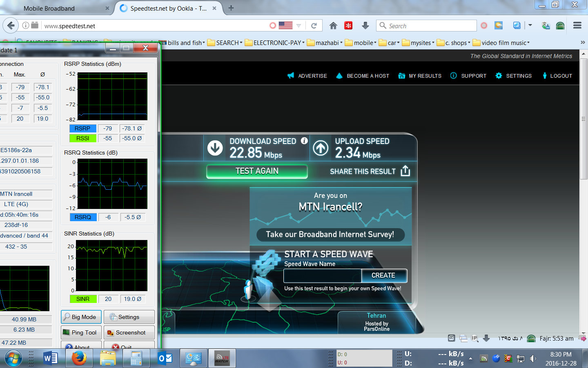The height and width of the screenshot is (368, 588).
Task: Open the 'video film music' bookmark folder
Action: click(501, 43)
